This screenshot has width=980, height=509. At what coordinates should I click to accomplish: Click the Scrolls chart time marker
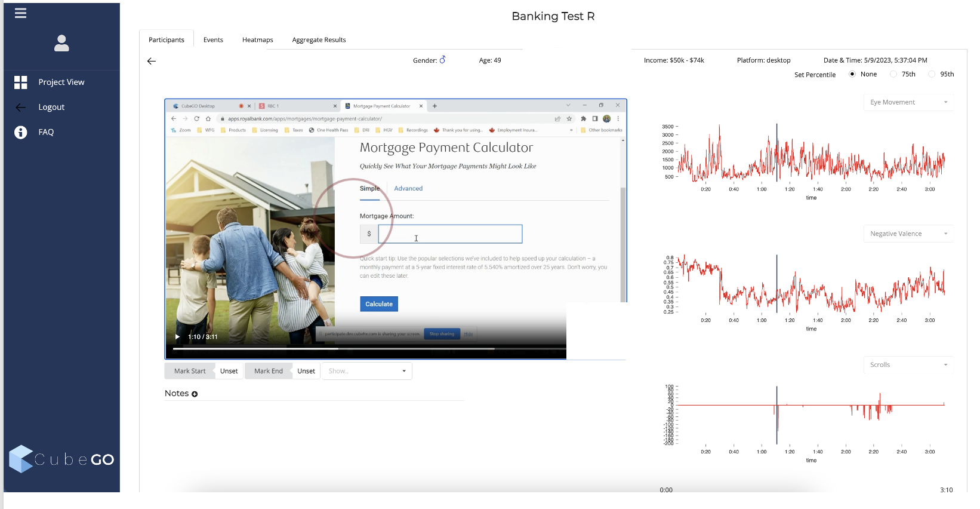coord(776,415)
